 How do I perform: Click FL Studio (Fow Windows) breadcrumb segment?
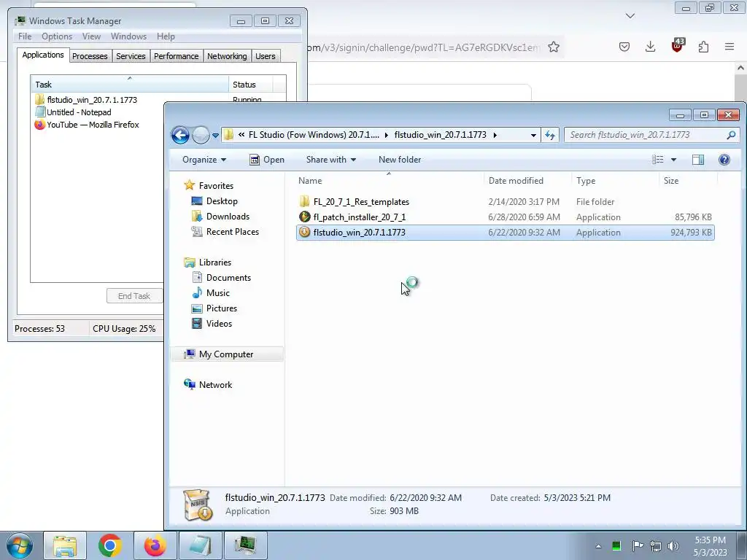pos(314,135)
